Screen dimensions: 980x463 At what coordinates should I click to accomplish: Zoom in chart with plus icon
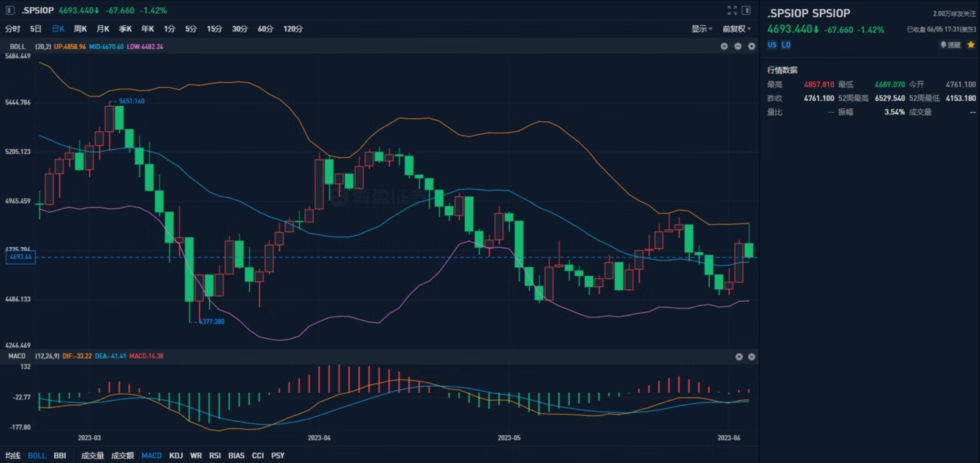724,46
